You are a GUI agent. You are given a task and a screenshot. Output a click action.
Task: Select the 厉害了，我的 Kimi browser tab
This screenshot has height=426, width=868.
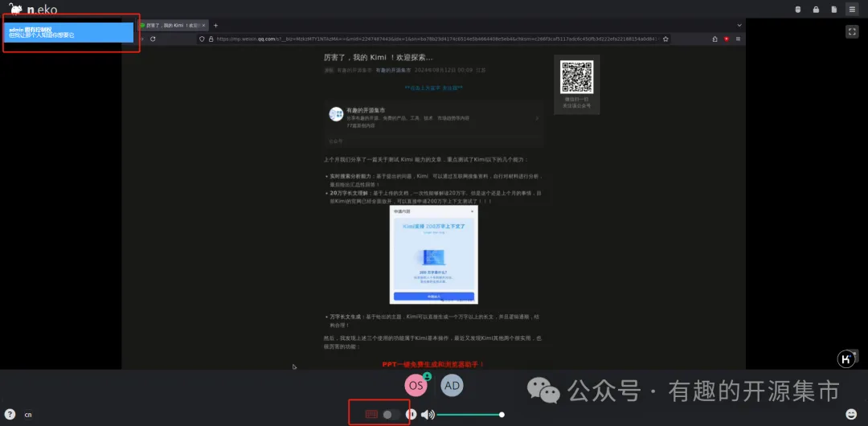pos(173,26)
